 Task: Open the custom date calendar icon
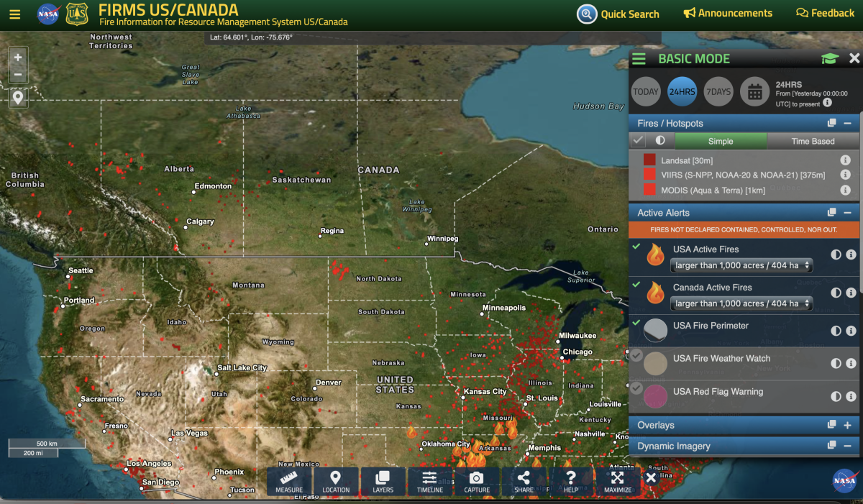(x=754, y=92)
